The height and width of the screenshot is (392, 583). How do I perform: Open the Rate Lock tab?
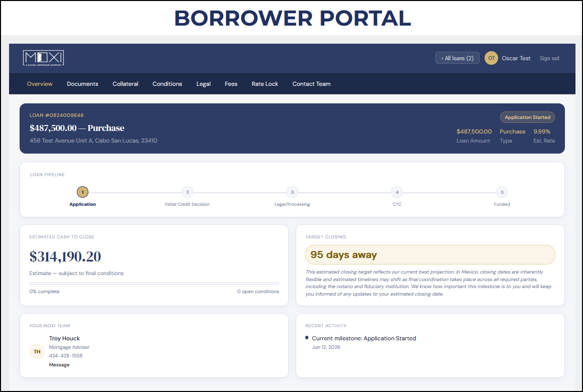click(265, 84)
